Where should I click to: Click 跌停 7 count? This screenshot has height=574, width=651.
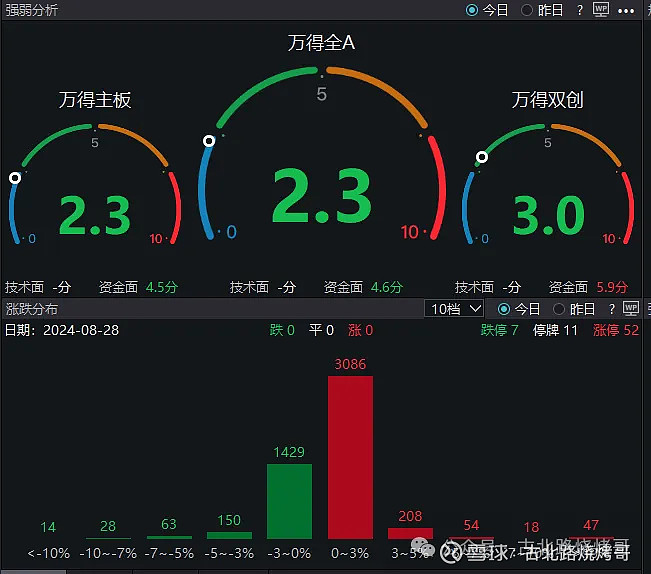tap(499, 330)
